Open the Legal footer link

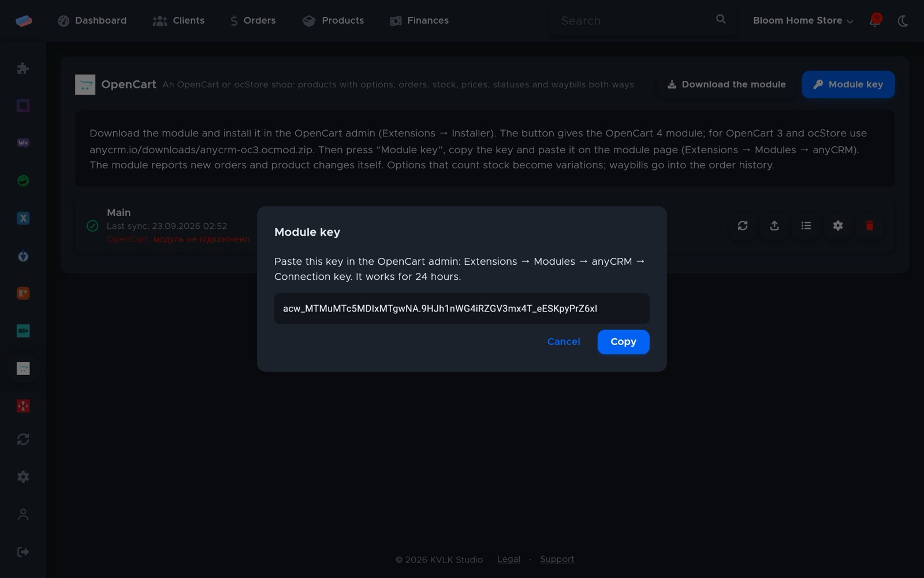(509, 559)
